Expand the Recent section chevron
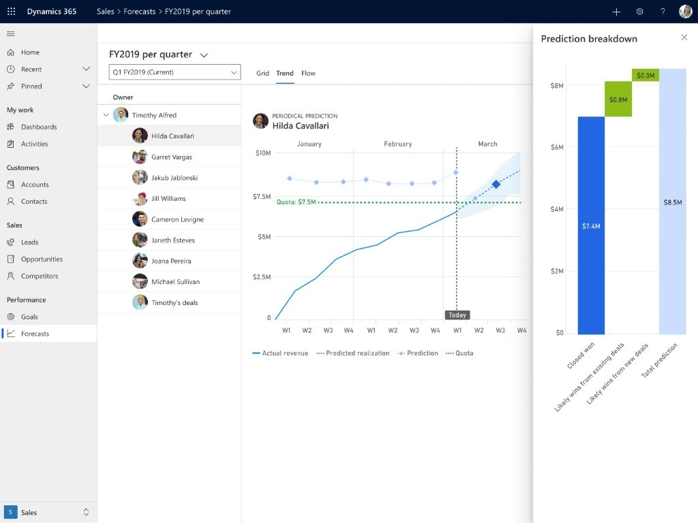 pyautogui.click(x=86, y=69)
